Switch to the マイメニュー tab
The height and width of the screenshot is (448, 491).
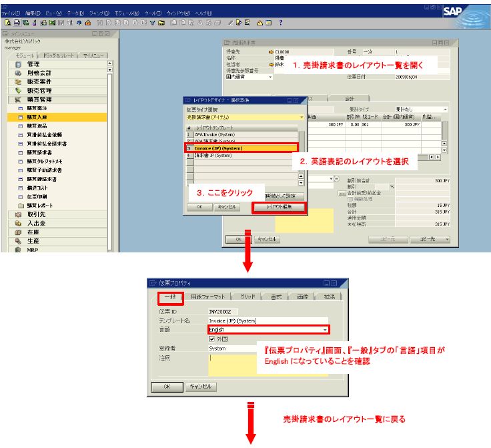(x=93, y=55)
